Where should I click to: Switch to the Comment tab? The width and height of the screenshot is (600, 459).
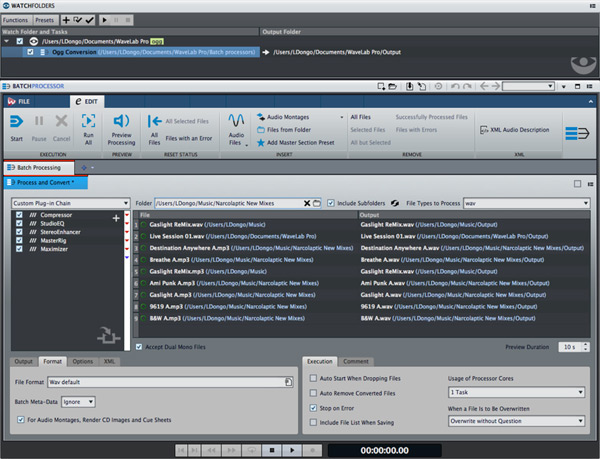pos(355,361)
